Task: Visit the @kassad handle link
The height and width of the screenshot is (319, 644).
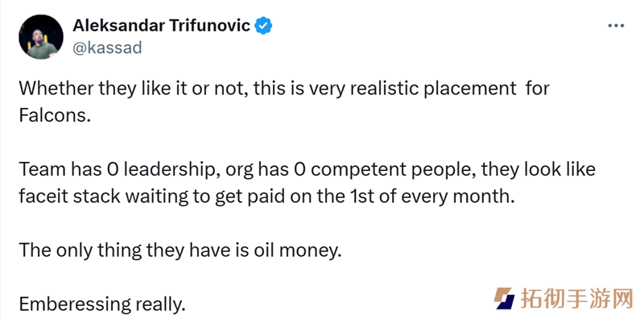Action: (x=107, y=48)
